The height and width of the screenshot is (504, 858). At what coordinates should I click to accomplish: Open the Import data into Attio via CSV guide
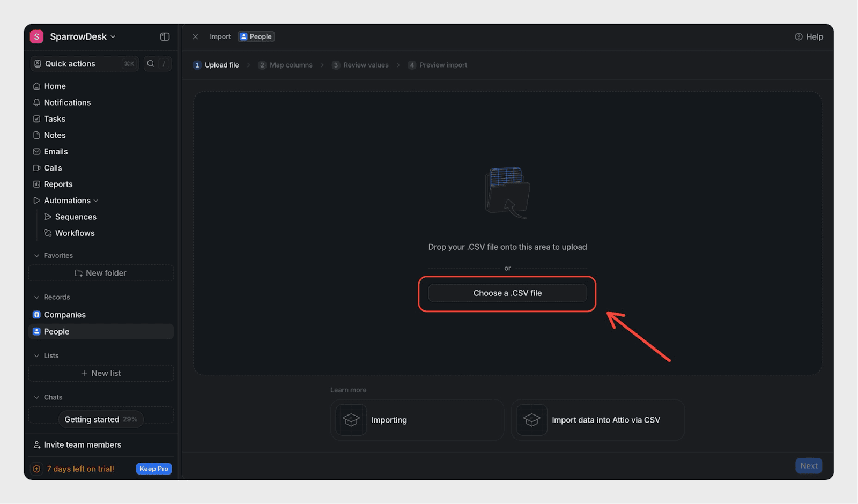[597, 420]
